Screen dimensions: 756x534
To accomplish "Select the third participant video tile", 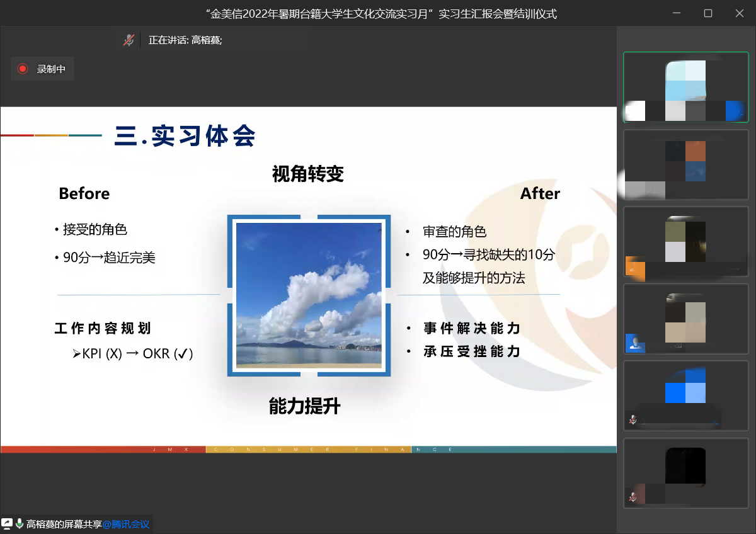I will point(685,242).
